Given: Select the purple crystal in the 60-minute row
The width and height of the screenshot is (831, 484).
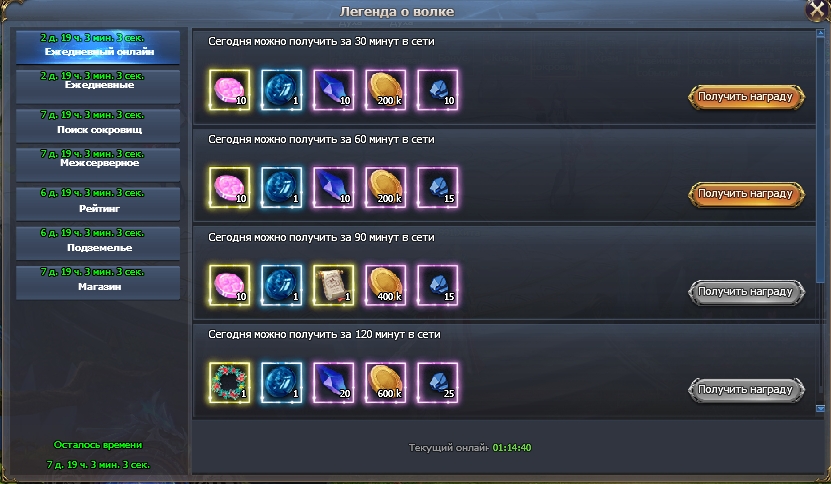Looking at the screenshot, I should pyautogui.click(x=333, y=187).
